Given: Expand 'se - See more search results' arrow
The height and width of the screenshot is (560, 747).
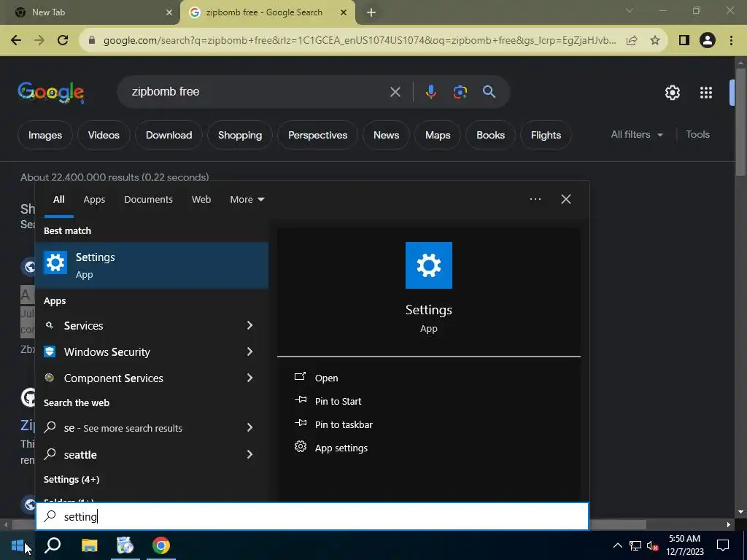Looking at the screenshot, I should click(249, 427).
